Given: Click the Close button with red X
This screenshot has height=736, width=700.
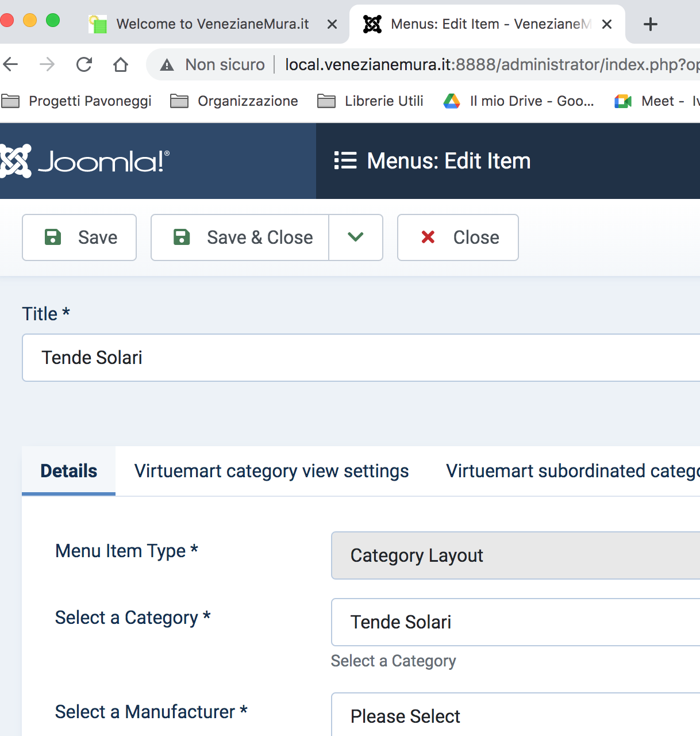Looking at the screenshot, I should click(458, 237).
